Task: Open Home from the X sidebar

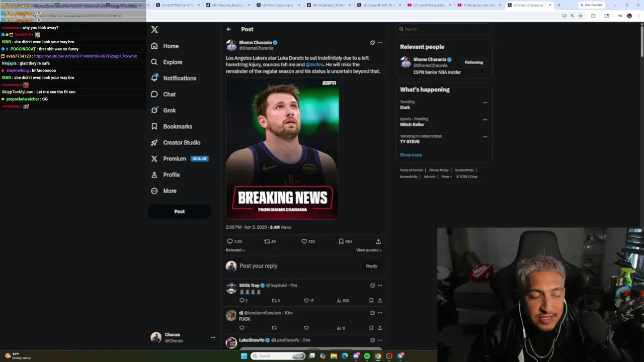Action: pyautogui.click(x=165, y=46)
